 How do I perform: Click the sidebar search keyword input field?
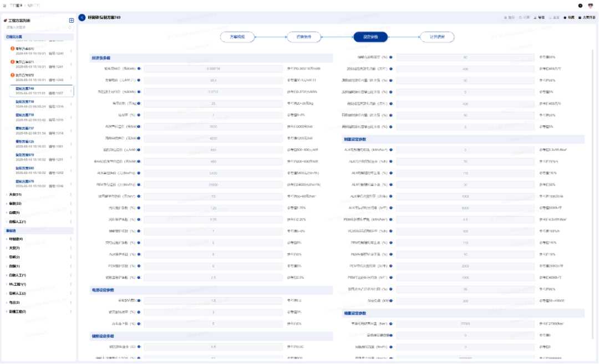[37, 28]
